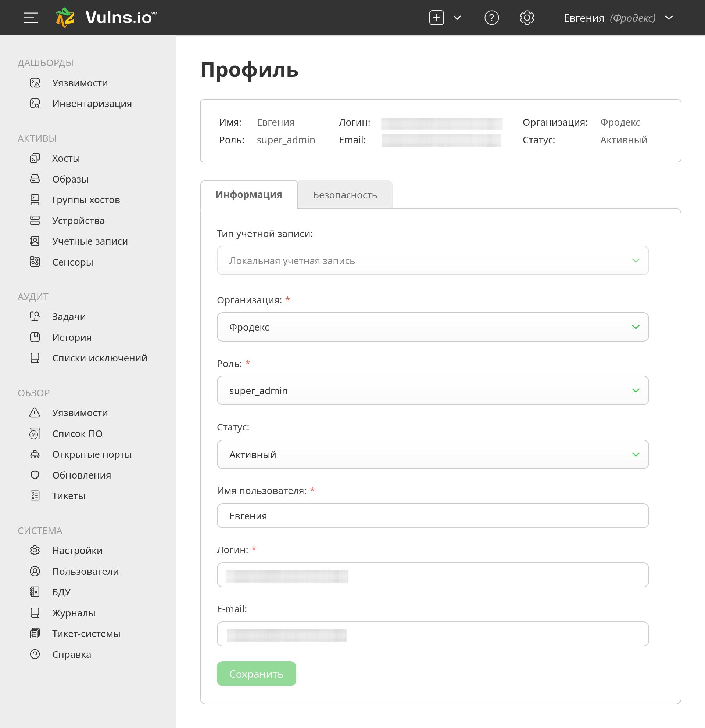Open Хосты via its sidebar icon
Screen dimensions: 705x728
click(x=35, y=158)
